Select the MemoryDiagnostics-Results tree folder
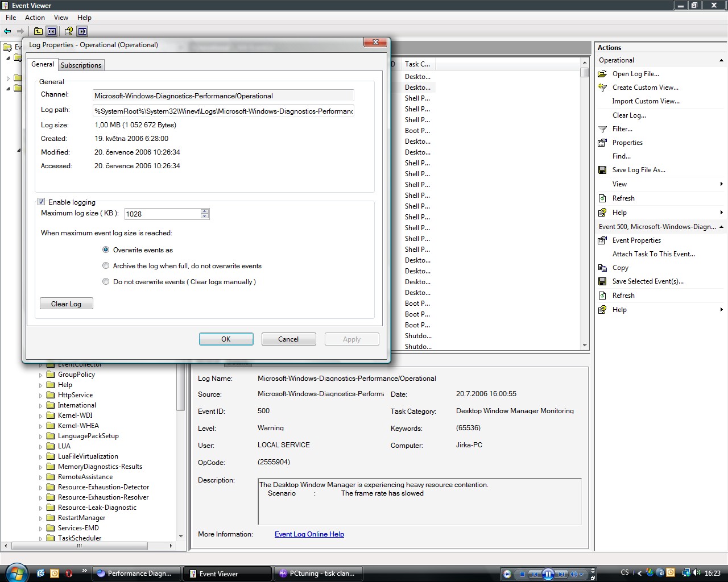 (100, 467)
